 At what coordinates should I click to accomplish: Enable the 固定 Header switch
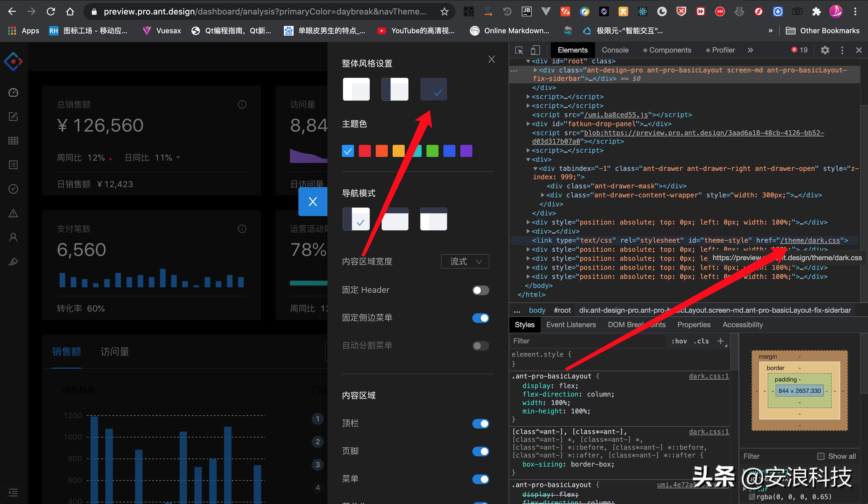pyautogui.click(x=481, y=290)
